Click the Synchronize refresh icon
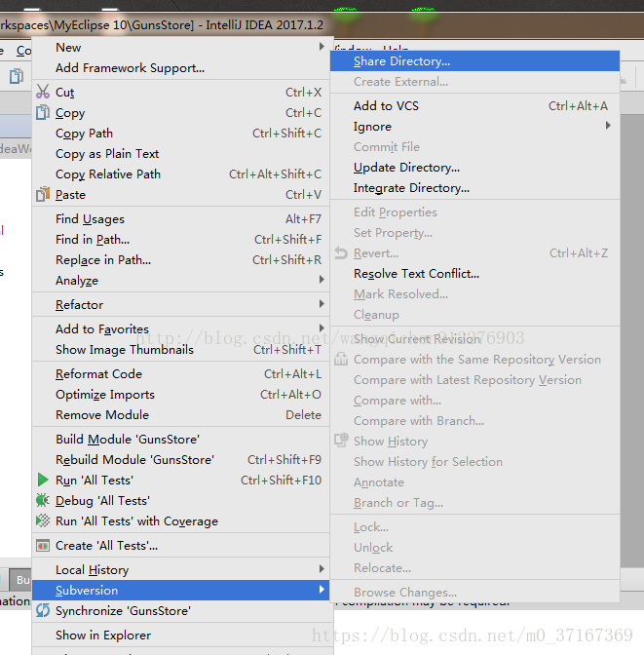The image size is (644, 655). point(43,610)
